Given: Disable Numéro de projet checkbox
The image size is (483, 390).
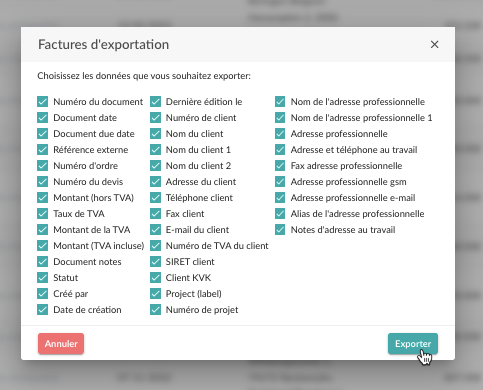Looking at the screenshot, I should click(x=155, y=310).
